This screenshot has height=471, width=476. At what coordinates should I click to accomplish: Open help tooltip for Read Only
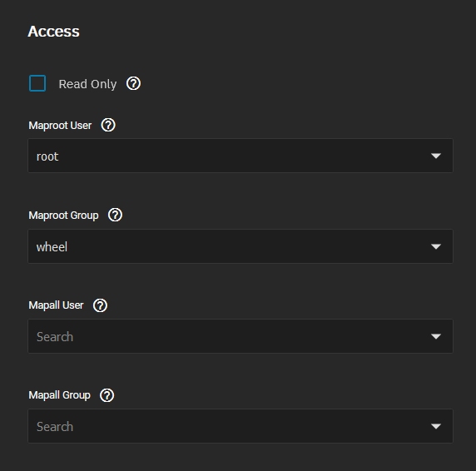point(133,83)
